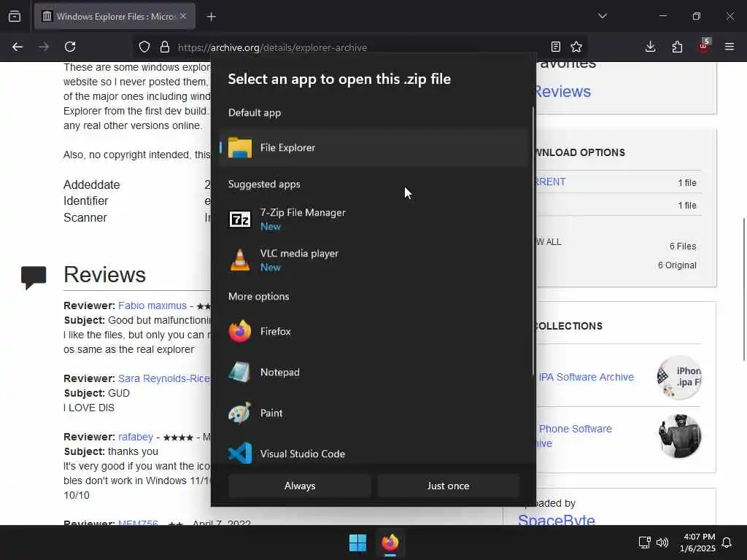Open the extensions puzzle icon
Screen dimensions: 747x560
tap(677, 47)
